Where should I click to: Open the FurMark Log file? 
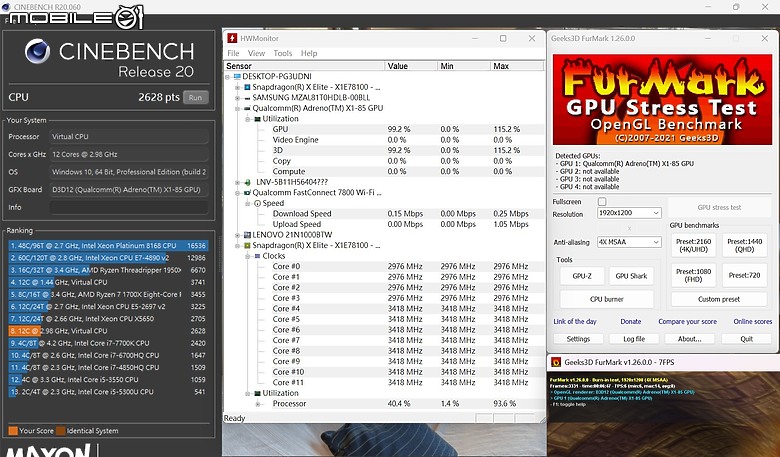[634, 339]
